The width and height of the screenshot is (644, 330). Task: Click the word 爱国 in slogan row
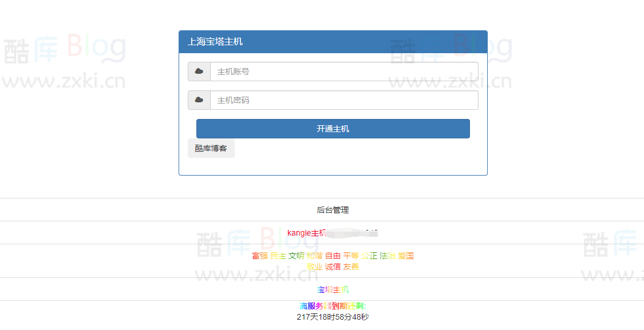point(406,256)
